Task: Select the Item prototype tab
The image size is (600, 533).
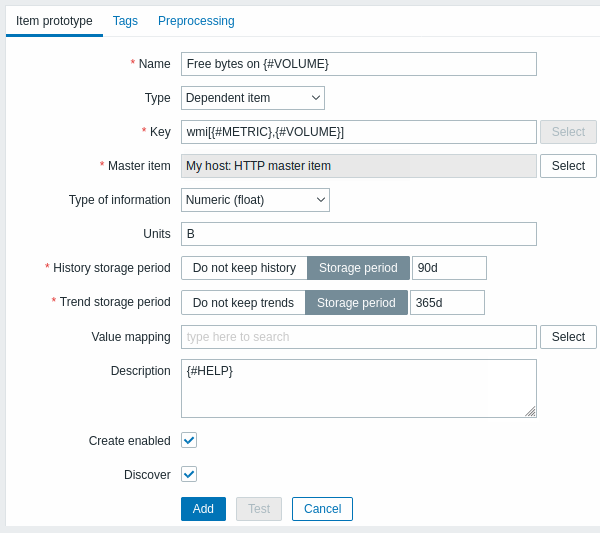Action: [x=54, y=21]
